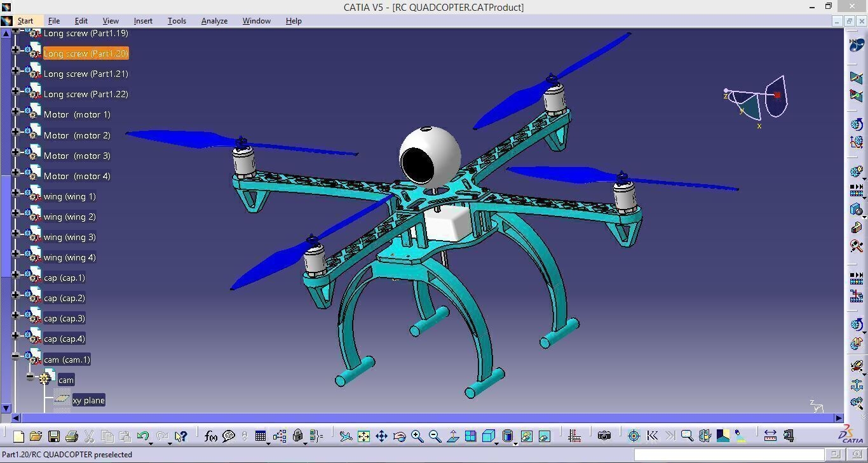Select the Normal View tool

click(x=452, y=436)
